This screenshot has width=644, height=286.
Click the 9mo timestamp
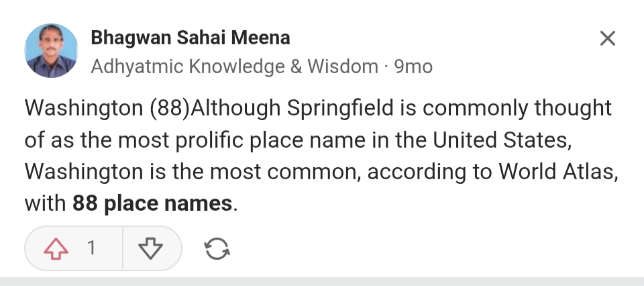coord(413,66)
